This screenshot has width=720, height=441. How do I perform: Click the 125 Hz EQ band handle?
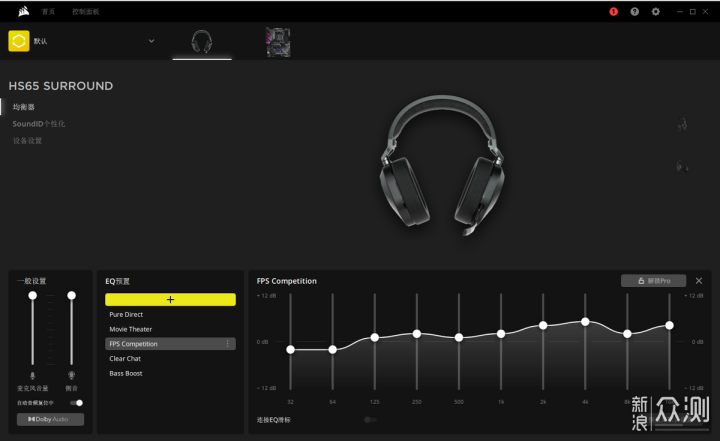coord(375,338)
